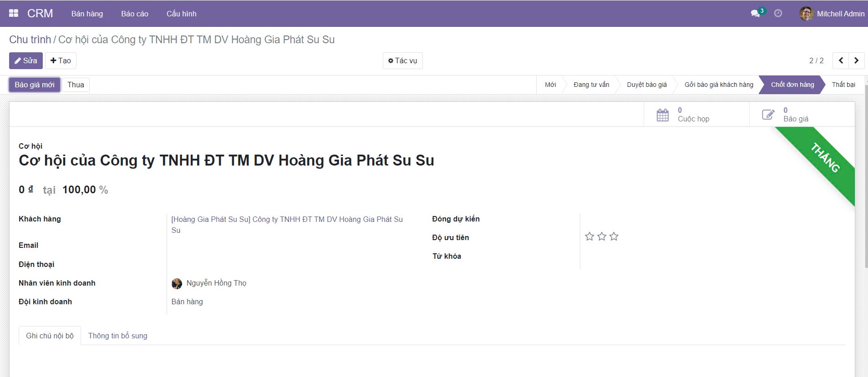
Task: Open Báo giá quotation edit icon
Action: point(768,115)
